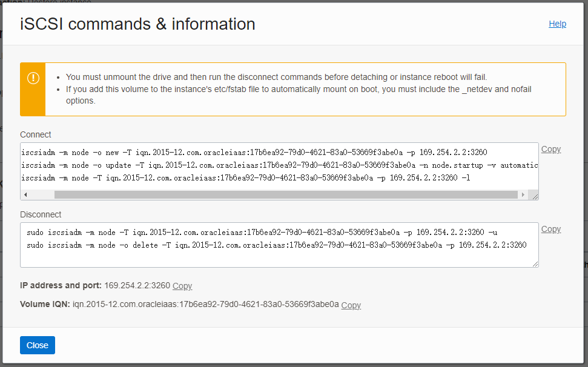This screenshot has height=367, width=588.
Task: Click the Connect scrollbar left arrow
Action: click(x=25, y=194)
